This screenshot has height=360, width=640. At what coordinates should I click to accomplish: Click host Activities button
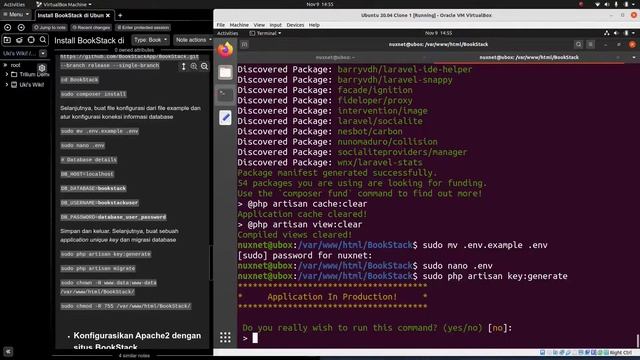pyautogui.click(x=14, y=4)
